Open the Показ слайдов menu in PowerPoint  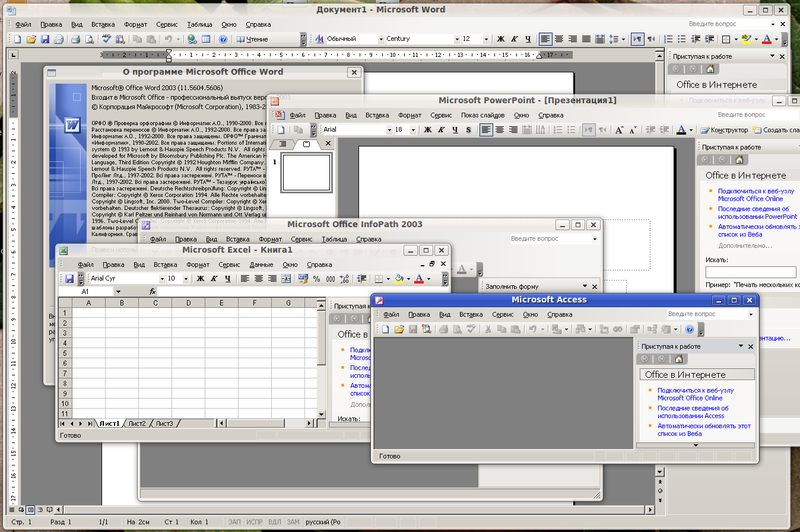click(483, 115)
